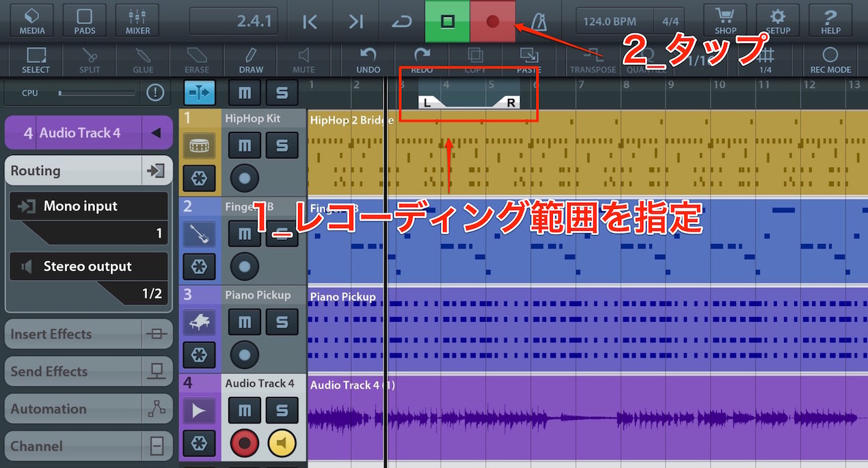Collapse the Audio Track 4 inspector arrow
The width and height of the screenshot is (868, 468).
(159, 133)
